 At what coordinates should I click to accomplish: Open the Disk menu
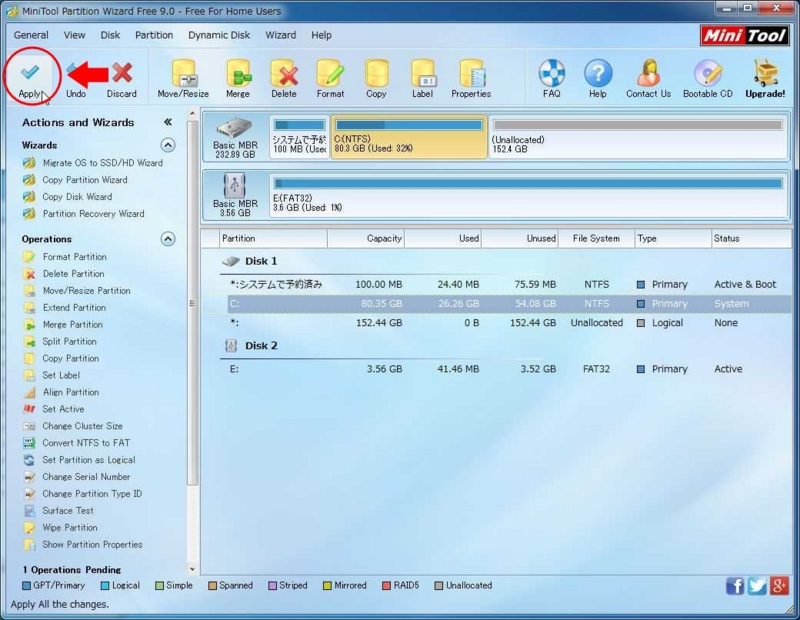pos(110,35)
